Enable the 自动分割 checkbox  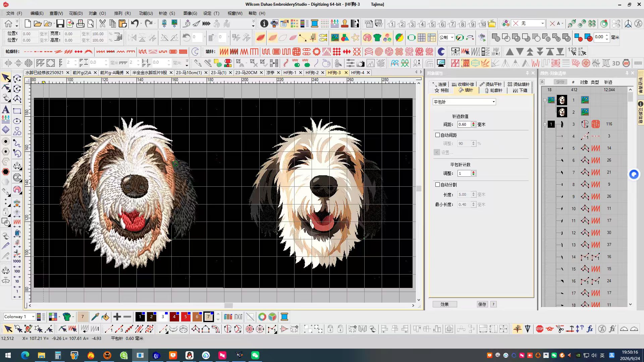(x=437, y=185)
